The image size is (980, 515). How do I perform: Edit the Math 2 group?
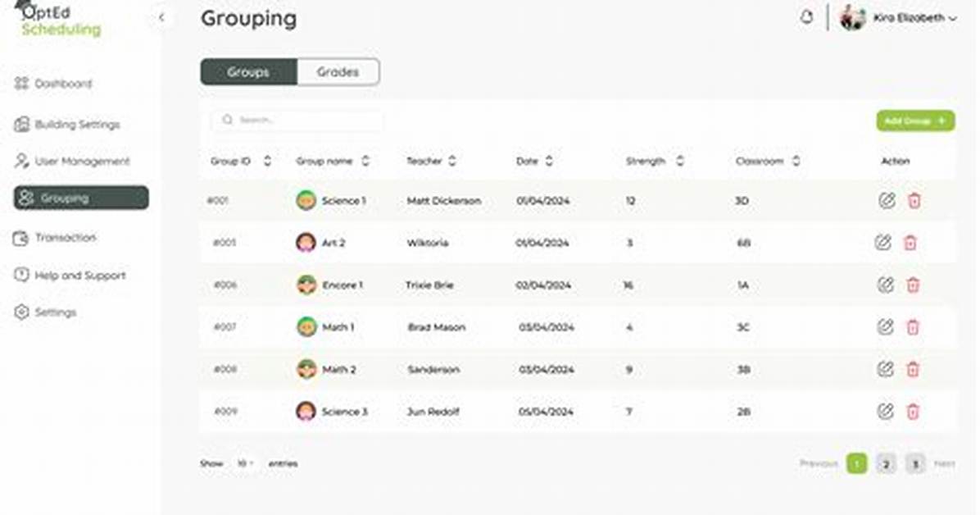pos(885,369)
